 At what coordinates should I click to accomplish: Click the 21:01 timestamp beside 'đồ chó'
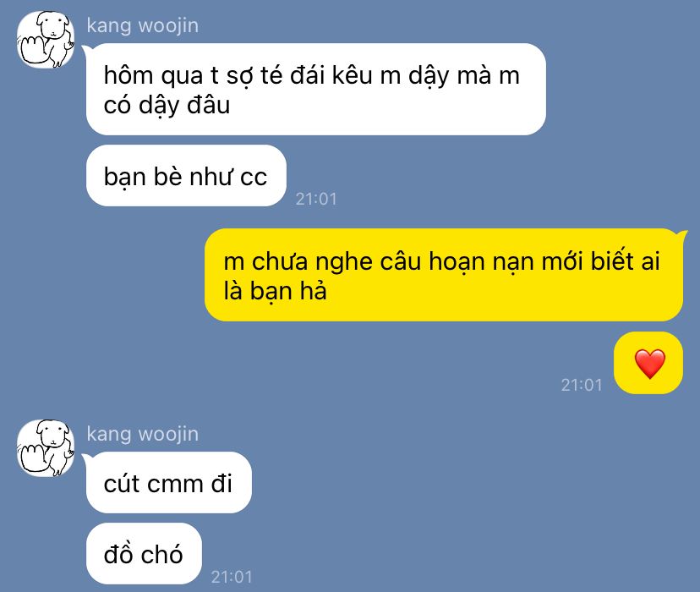[232, 577]
